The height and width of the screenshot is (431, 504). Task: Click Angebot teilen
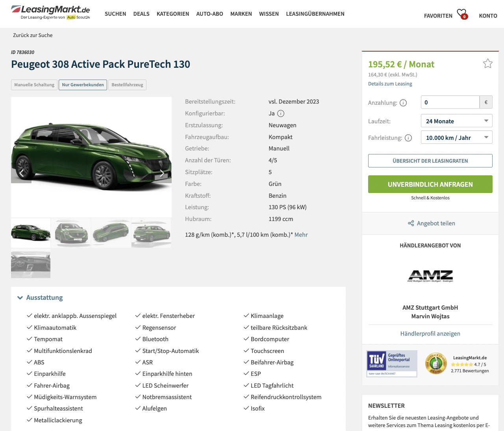click(436, 223)
